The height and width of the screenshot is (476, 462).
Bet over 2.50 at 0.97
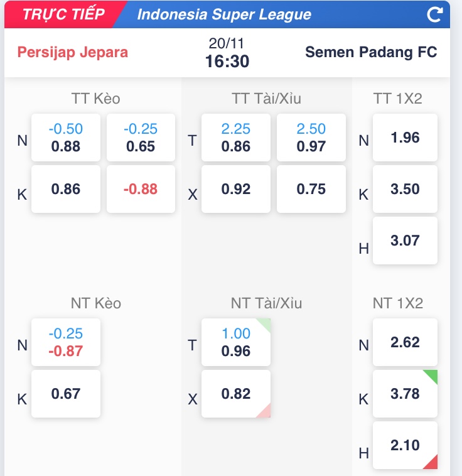tap(311, 138)
